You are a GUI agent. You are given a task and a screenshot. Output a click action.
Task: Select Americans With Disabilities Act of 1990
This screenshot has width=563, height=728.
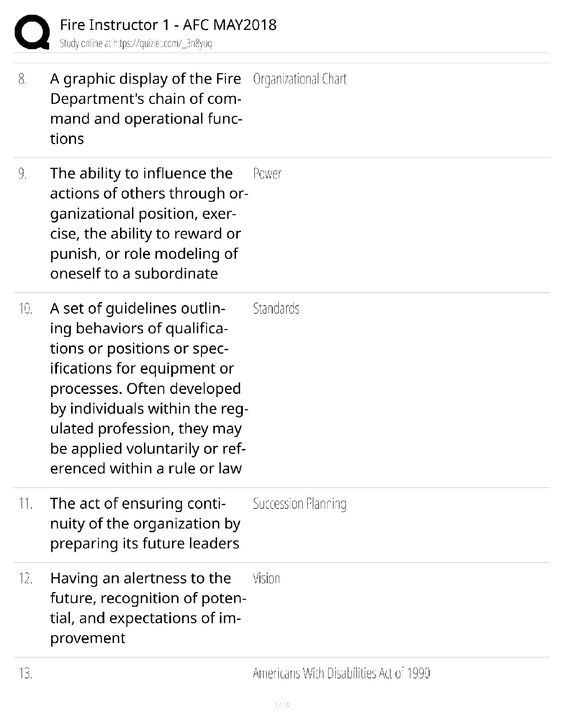point(341,673)
